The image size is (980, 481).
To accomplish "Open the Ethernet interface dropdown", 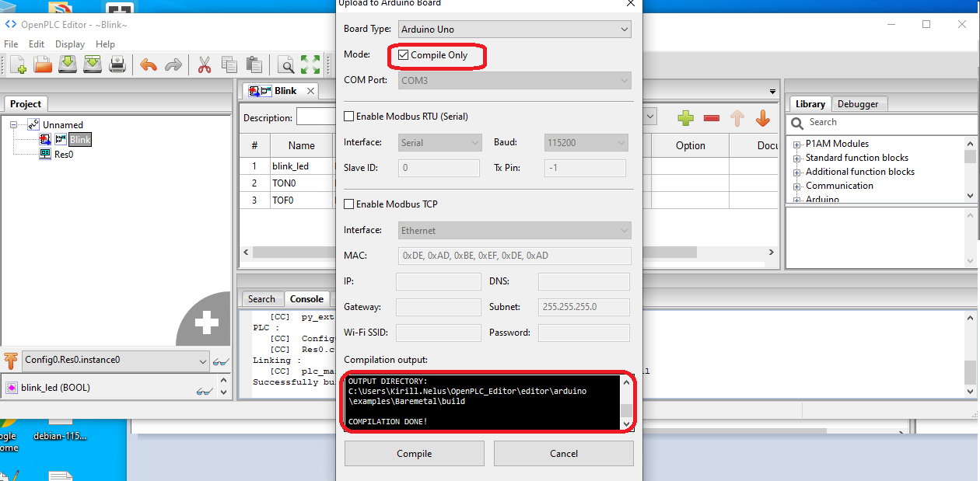I will [x=514, y=231].
